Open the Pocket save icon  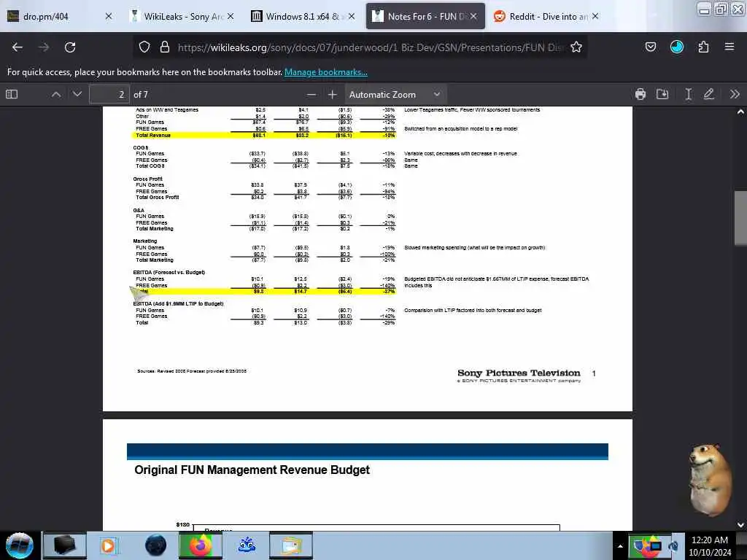point(650,47)
